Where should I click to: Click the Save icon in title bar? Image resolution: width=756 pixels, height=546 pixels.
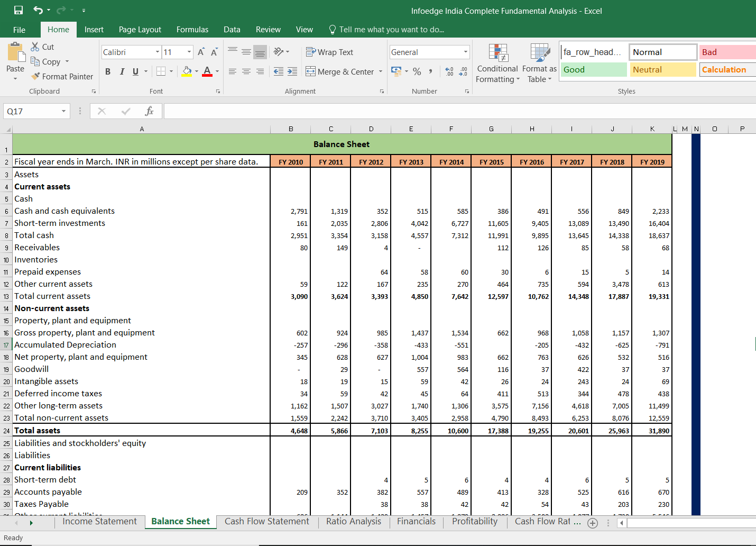click(x=19, y=10)
